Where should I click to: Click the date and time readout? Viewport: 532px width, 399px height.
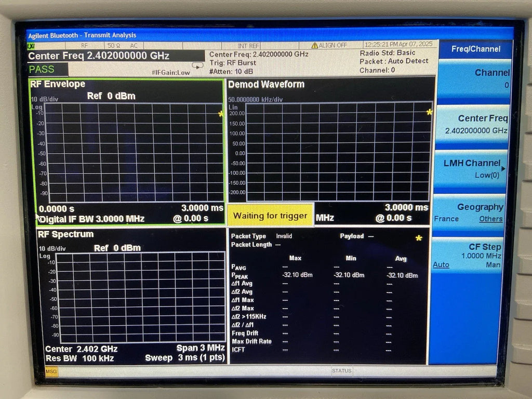tap(398, 44)
